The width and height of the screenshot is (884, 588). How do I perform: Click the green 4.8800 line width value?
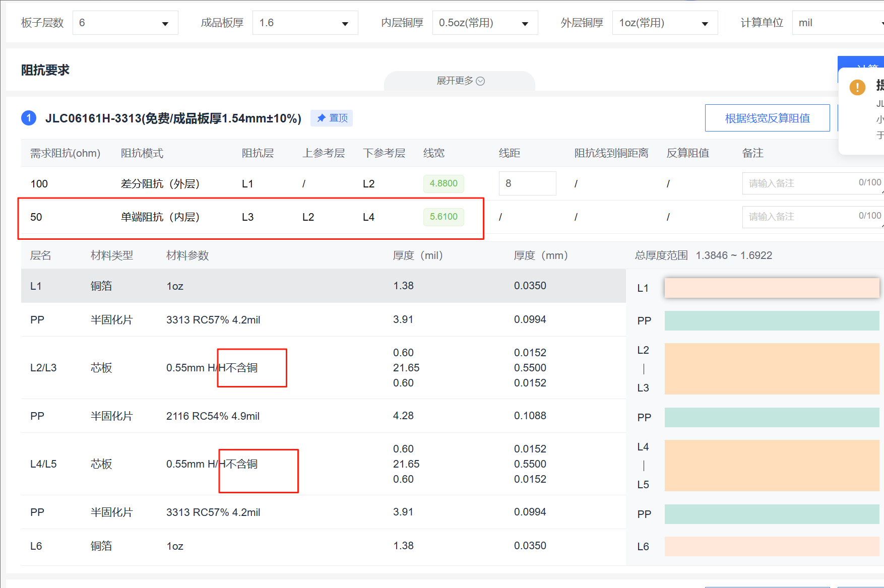click(x=443, y=183)
